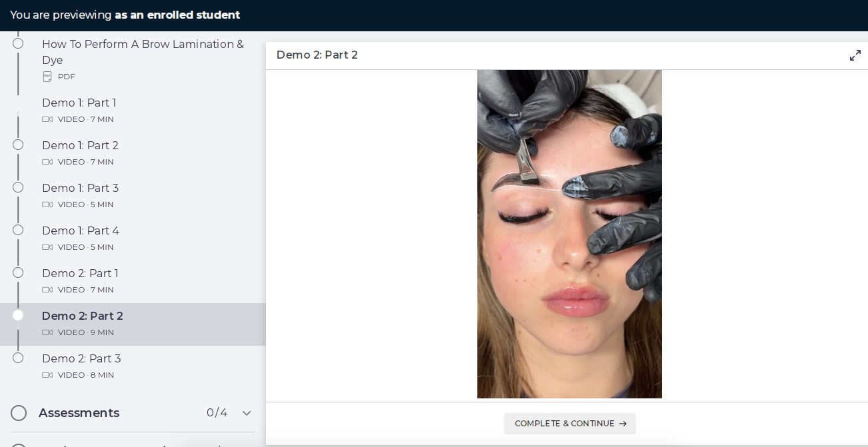Viewport: 868px width, 447px height.
Task: Click the video icon beside Demo 2: Part 3
Action: (47, 375)
